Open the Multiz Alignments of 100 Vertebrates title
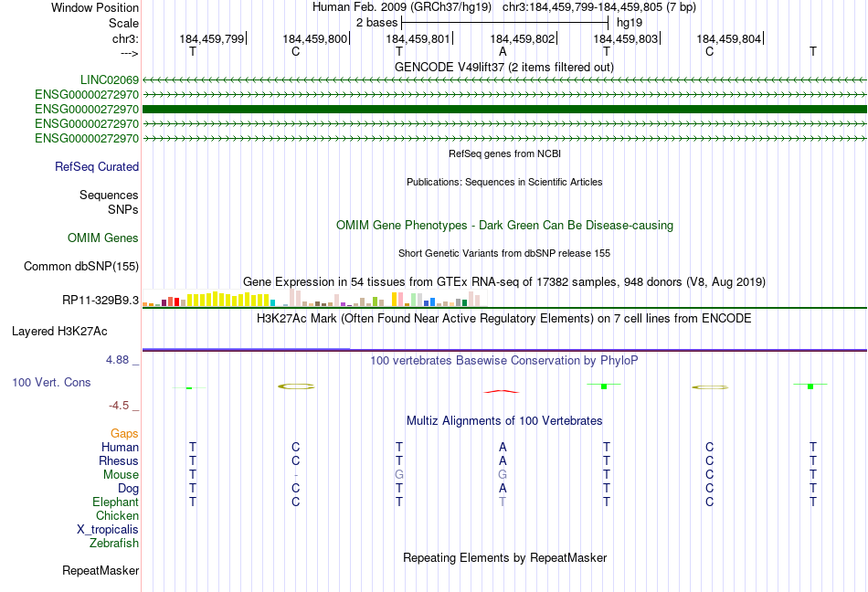Image resolution: width=868 pixels, height=592 pixels. 504,420
